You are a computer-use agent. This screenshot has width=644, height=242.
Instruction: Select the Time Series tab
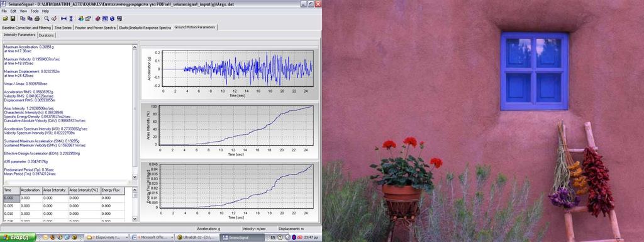coord(63,28)
